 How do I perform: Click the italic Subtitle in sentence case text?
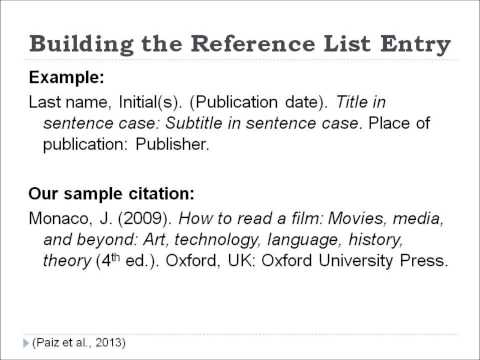264,123
